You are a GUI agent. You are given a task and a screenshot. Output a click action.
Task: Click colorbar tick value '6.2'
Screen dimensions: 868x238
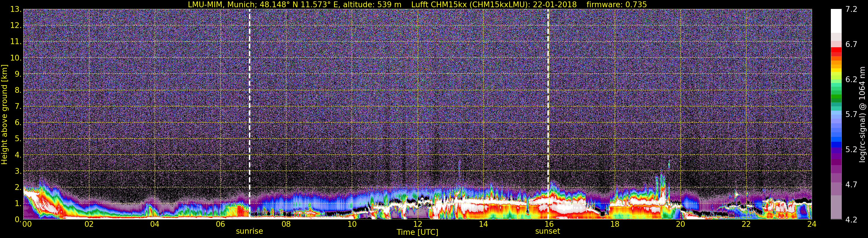pyautogui.click(x=851, y=79)
